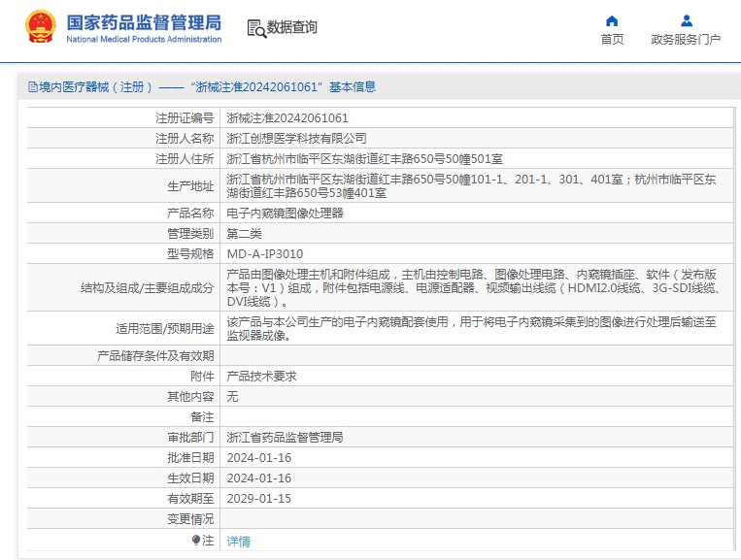Select model MD-A-IP3010
741x560 pixels.
pos(264,254)
